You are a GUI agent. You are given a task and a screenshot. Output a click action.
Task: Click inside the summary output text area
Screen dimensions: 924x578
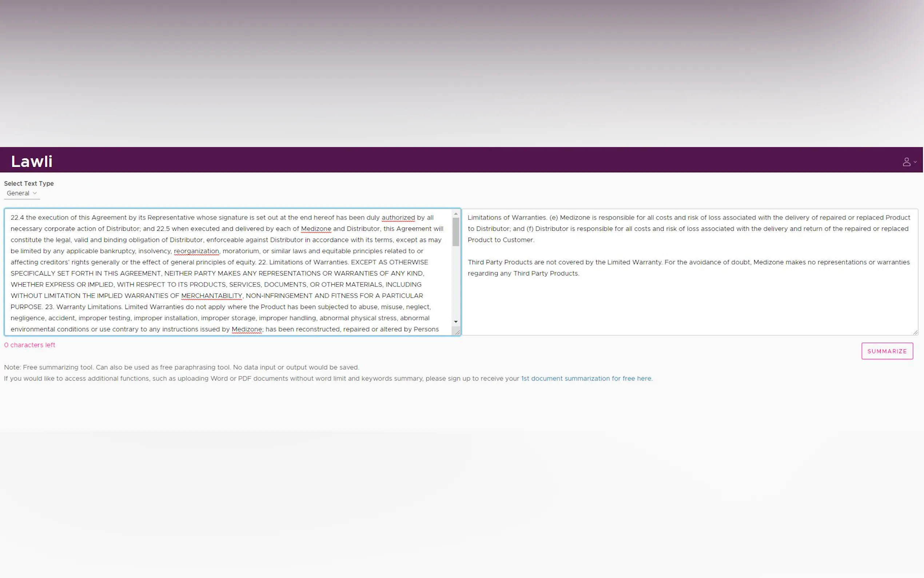click(x=688, y=306)
